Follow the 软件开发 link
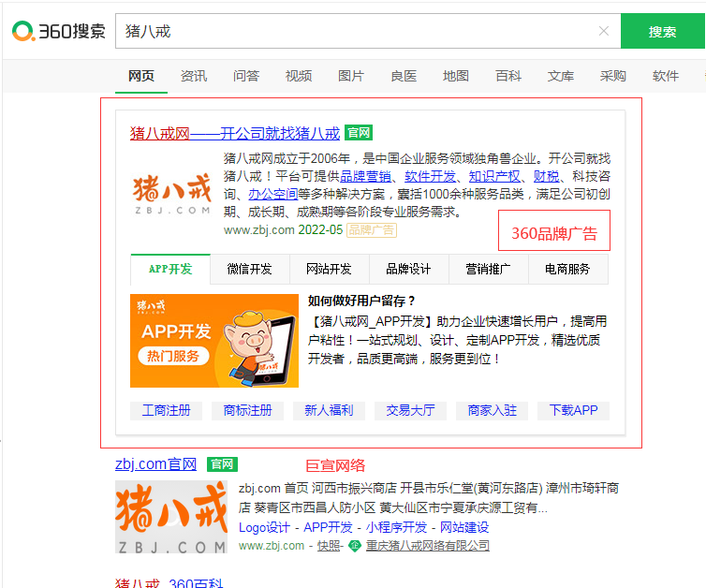Screen dimensions: 706x588 pyautogui.click(x=430, y=176)
